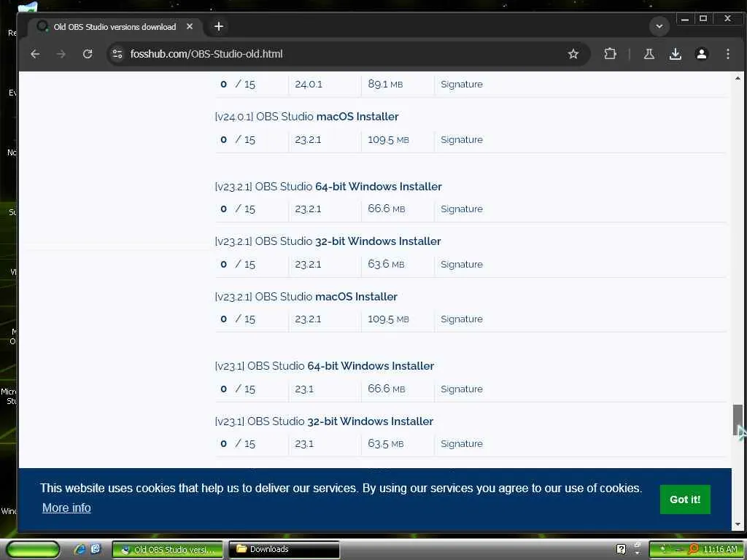This screenshot has width=747, height=560.
Task: Download v23.2.1 OBS Studio 32-bit Windows Installer
Action: (x=328, y=241)
